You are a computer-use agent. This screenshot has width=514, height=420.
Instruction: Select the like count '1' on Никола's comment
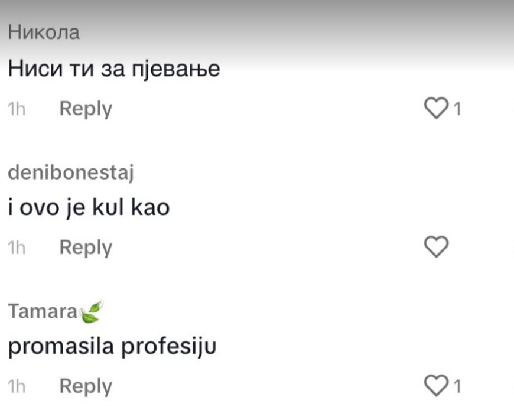pos(456,108)
